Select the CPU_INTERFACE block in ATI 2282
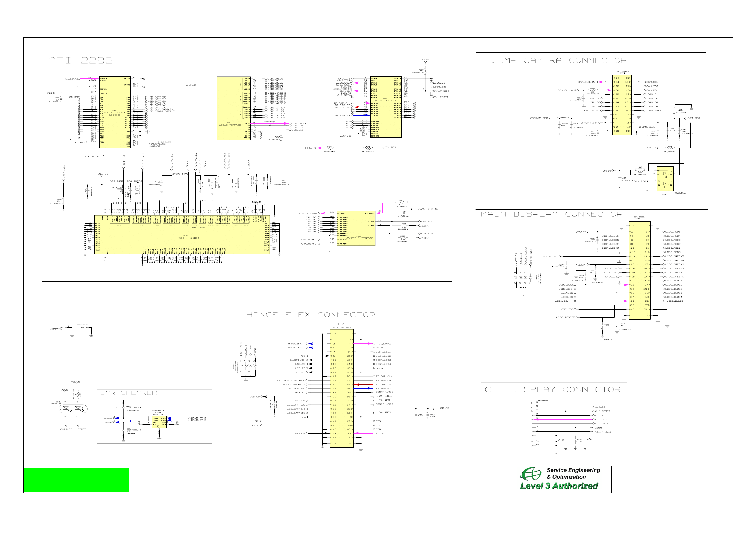This screenshot has width=756, height=535. [x=115, y=112]
